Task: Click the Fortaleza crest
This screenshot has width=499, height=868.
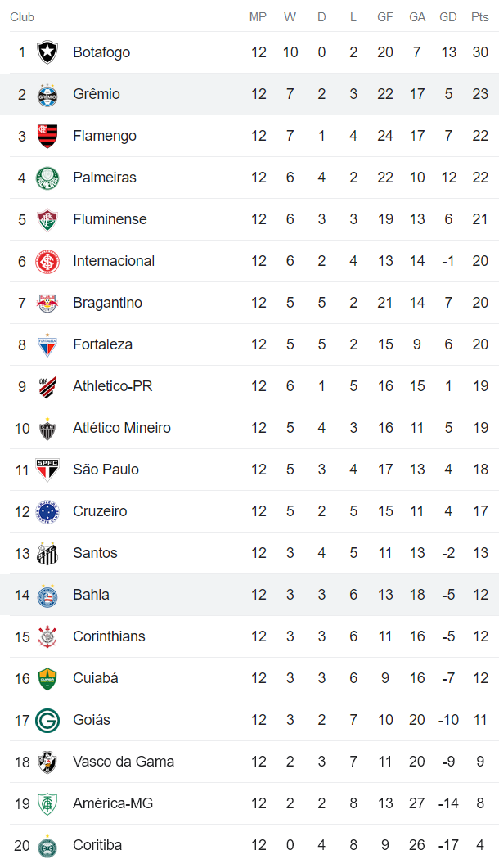Action: pos(48,344)
